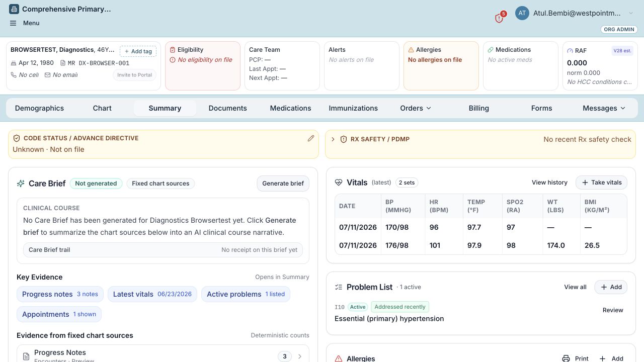Open the Documents tab
The image size is (644, 362).
point(228,108)
